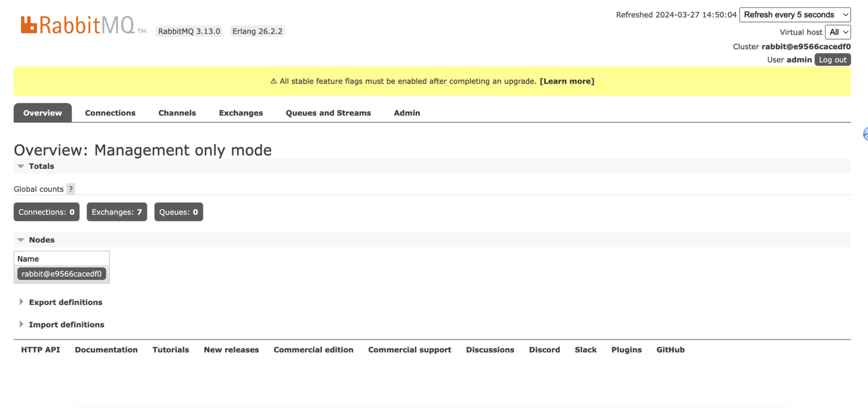Viewport: 868px width, 408px height.
Task: Expand Export definitions section
Action: [65, 302]
